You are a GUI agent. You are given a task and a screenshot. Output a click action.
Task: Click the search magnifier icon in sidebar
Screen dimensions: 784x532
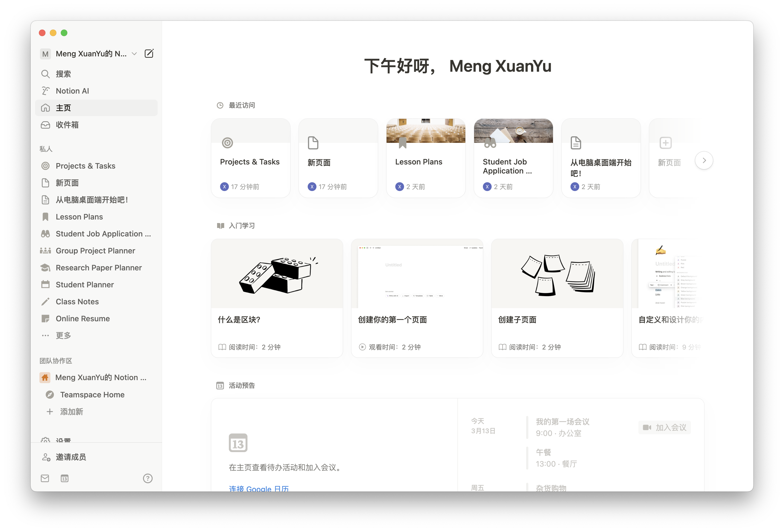pyautogui.click(x=45, y=74)
